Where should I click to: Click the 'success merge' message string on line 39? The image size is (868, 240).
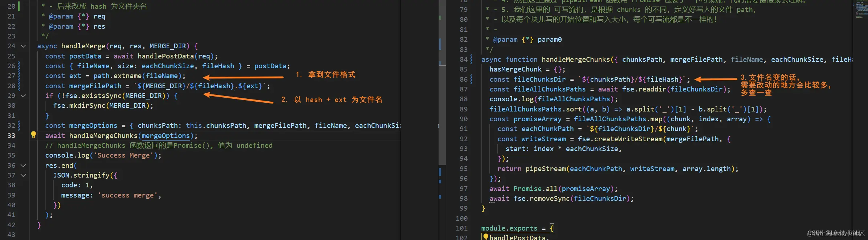(x=127, y=195)
